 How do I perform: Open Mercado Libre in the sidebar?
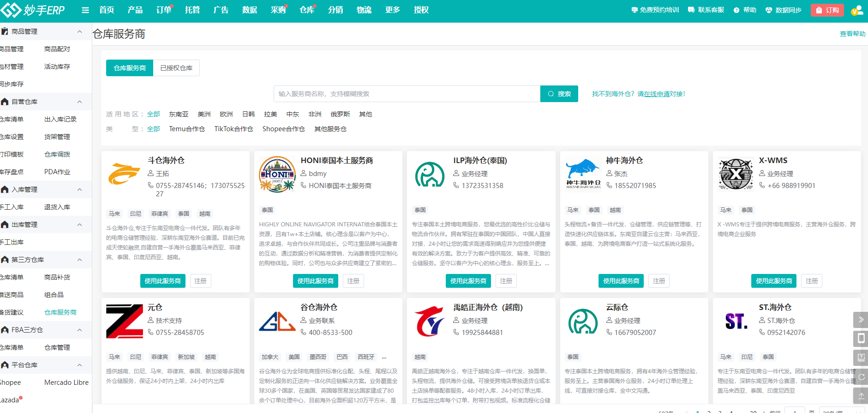[66, 383]
